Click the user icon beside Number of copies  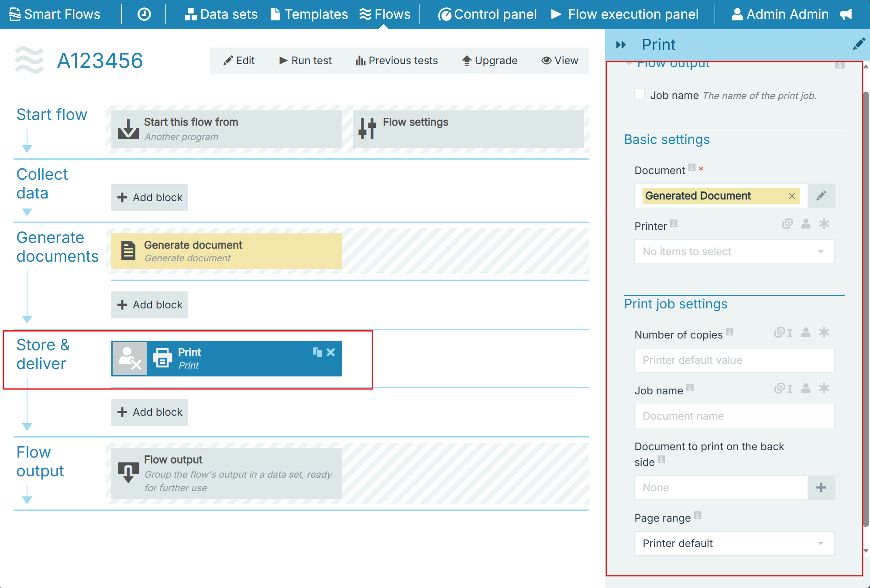[x=806, y=332]
